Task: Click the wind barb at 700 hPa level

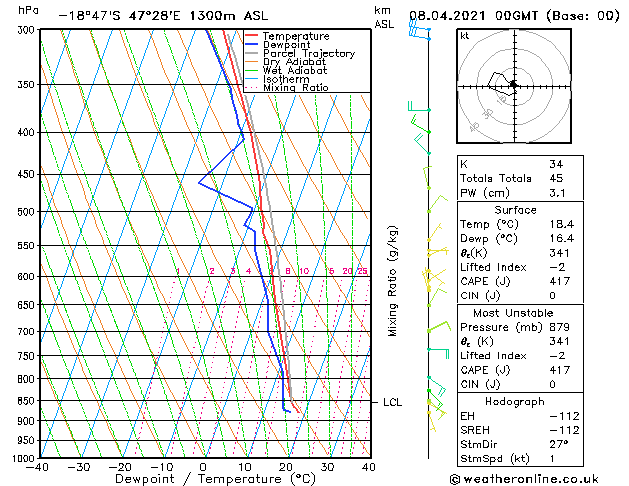Action: [438, 326]
